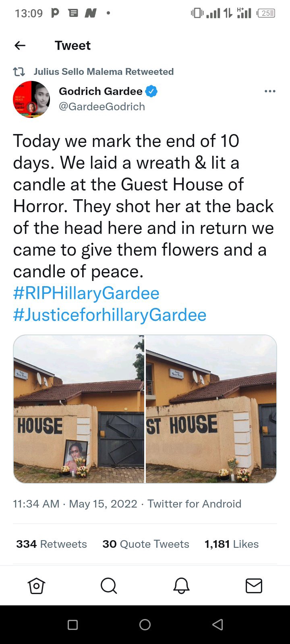The image size is (290, 644).
Task: View the 30 Quote Tweets list
Action: click(x=146, y=544)
